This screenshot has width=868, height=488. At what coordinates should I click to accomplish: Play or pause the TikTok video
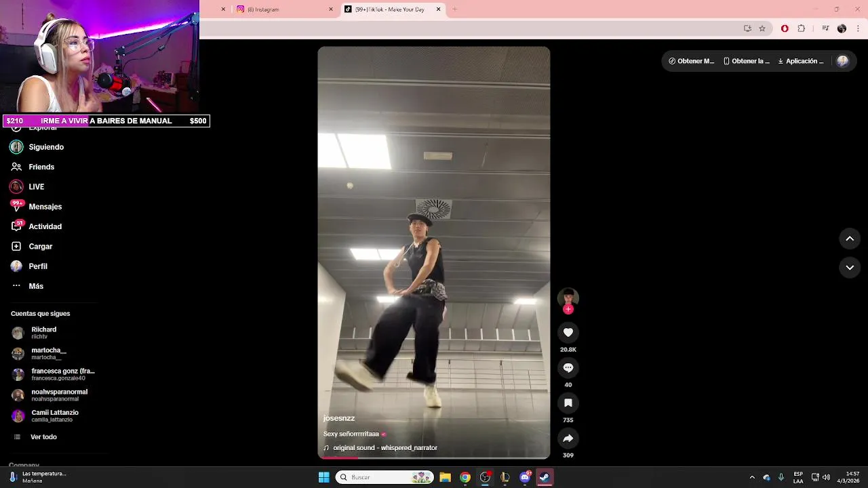pos(434,252)
